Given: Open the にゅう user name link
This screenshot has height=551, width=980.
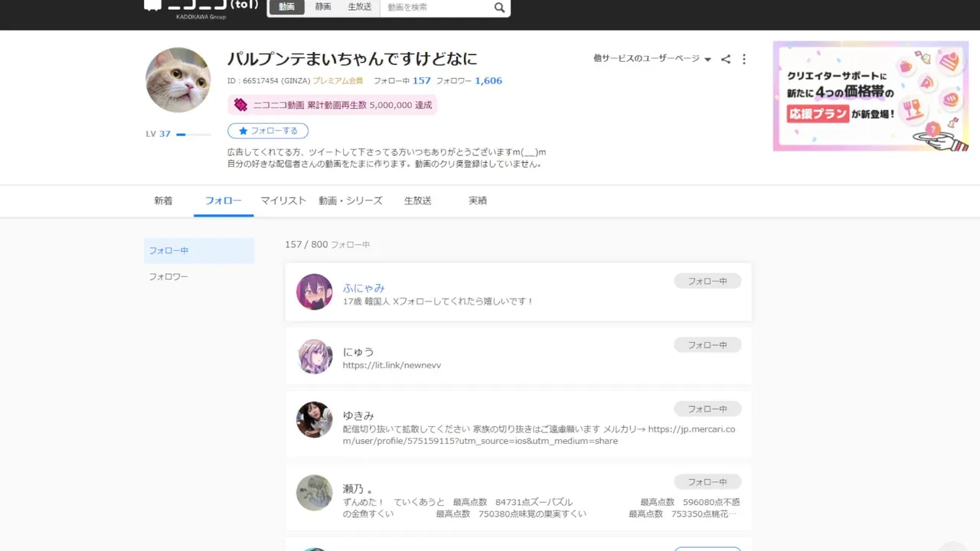Looking at the screenshot, I should point(358,352).
